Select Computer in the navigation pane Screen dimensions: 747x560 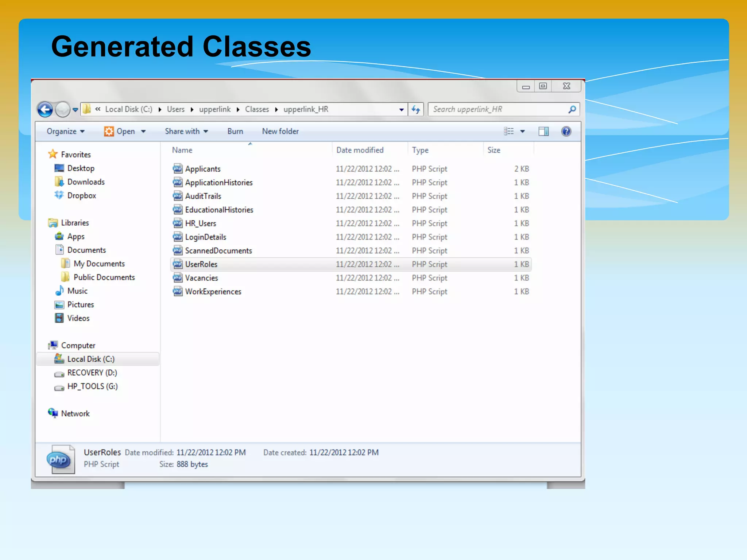pyautogui.click(x=72, y=345)
